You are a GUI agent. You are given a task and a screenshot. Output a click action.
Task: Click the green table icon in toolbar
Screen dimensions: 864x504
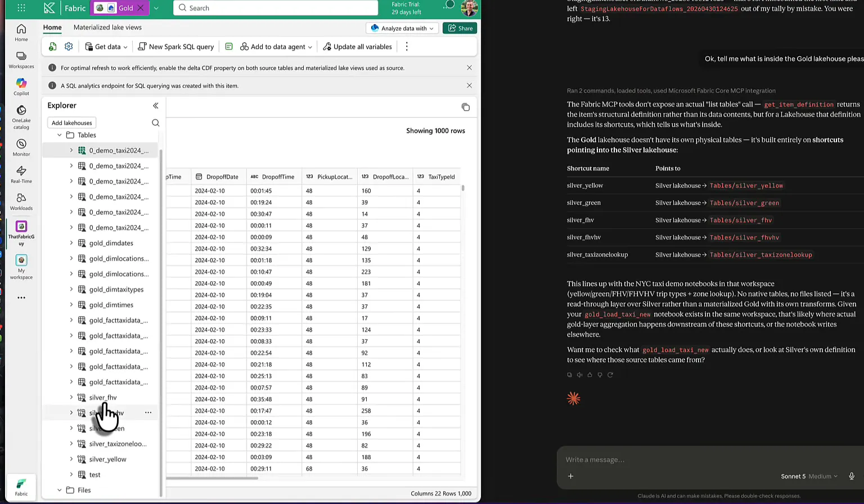coord(229,47)
